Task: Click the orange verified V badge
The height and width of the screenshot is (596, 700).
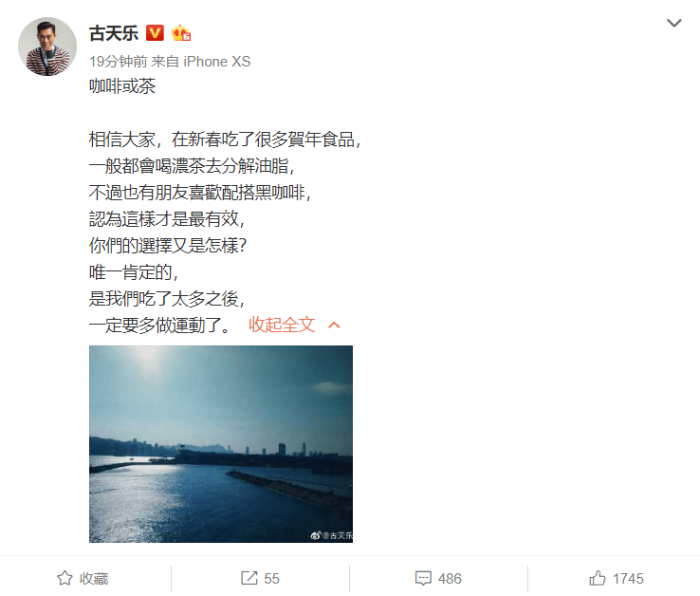Action: click(155, 33)
